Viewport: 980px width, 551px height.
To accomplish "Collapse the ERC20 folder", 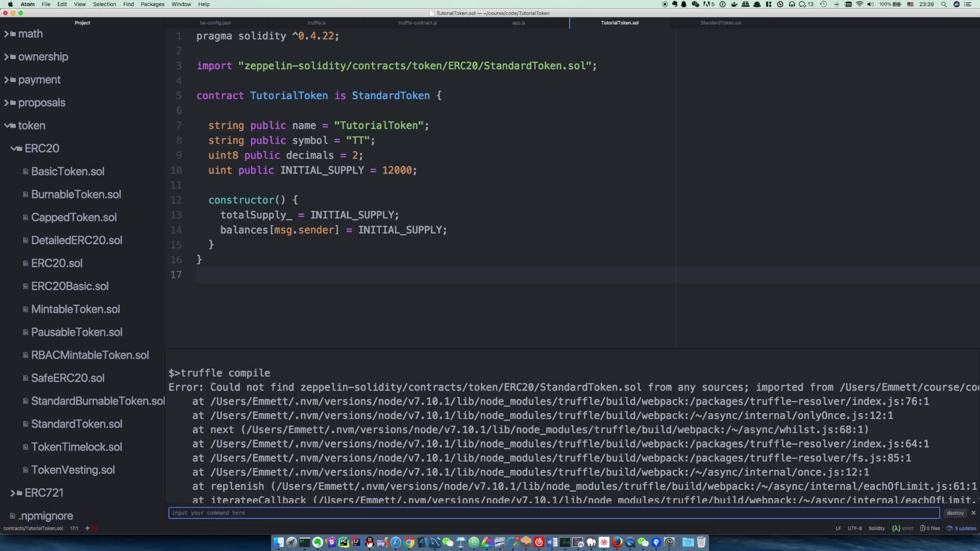I will pyautogui.click(x=15, y=148).
